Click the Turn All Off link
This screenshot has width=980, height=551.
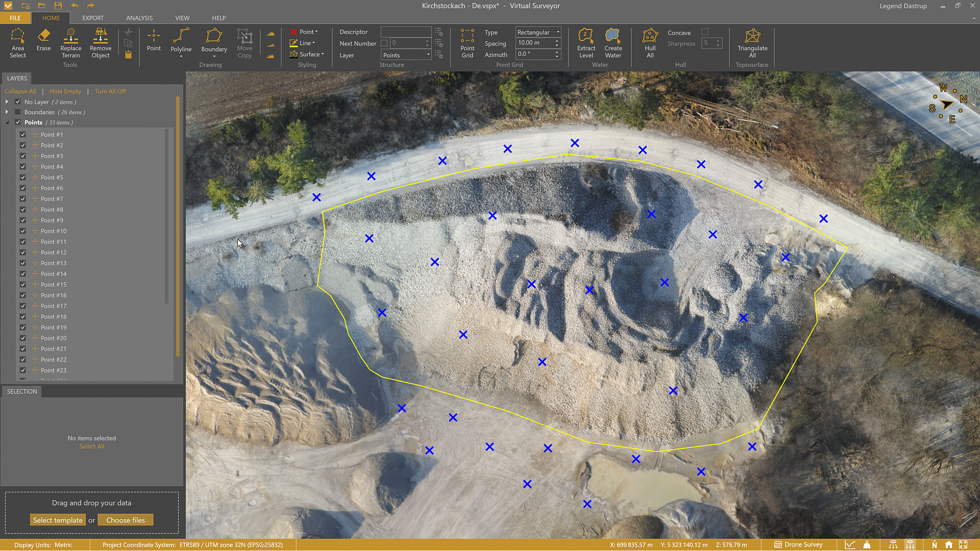[110, 91]
